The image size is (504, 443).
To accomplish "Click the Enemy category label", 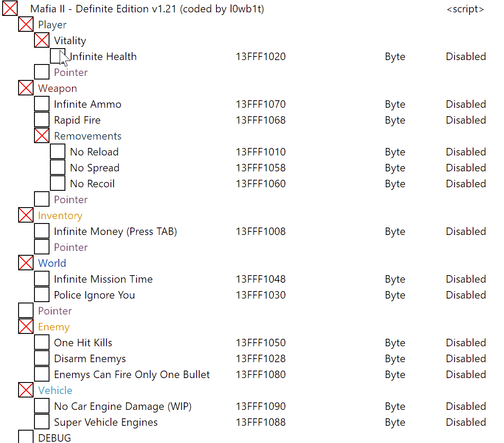I will click(x=54, y=327).
